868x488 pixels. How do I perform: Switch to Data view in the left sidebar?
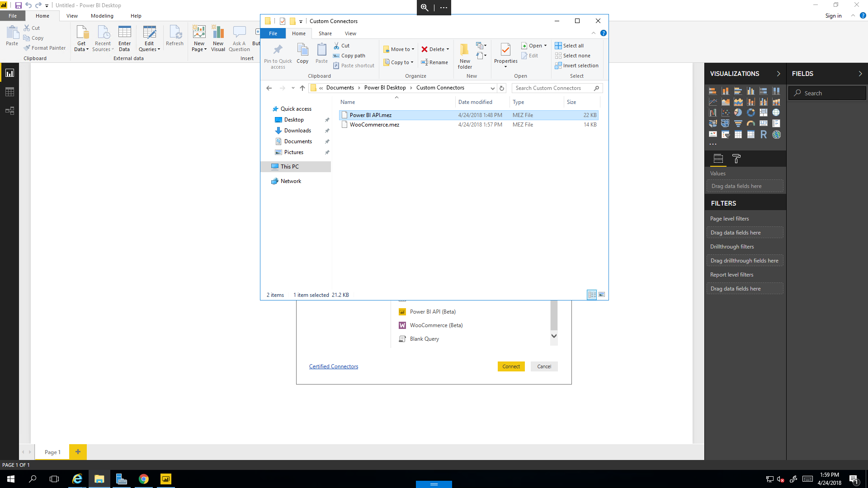(9, 92)
